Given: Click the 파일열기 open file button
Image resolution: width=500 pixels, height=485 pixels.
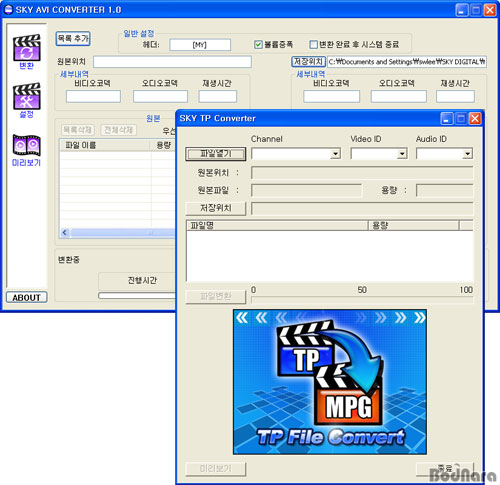Looking at the screenshot, I should pos(216,154).
